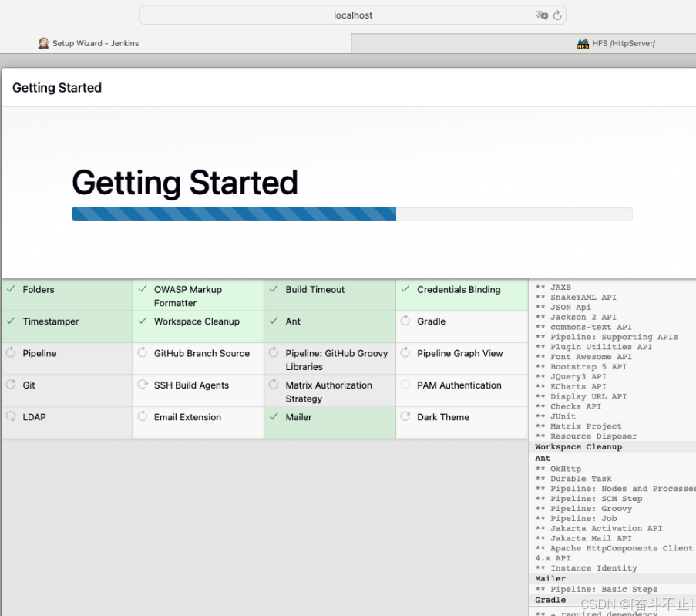Image resolution: width=696 pixels, height=616 pixels.
Task: Click '** Bootstrap 5 API' log entry
Action: [581, 367]
